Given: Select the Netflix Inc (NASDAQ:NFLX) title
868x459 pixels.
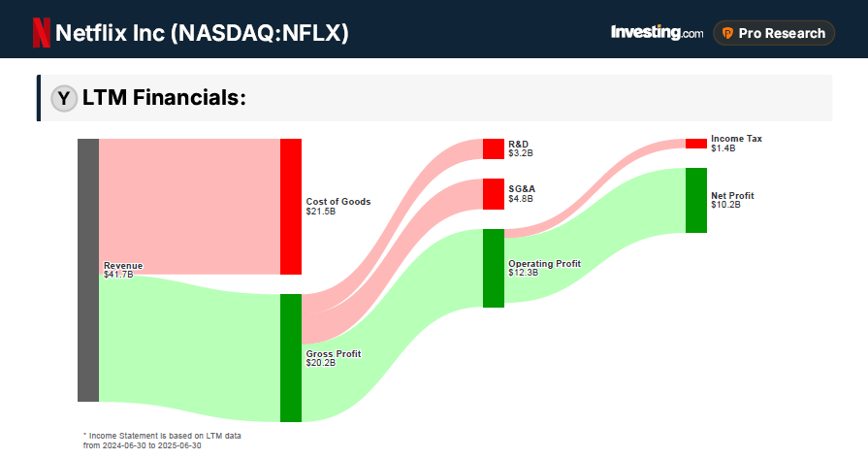Looking at the screenshot, I should point(202,33).
